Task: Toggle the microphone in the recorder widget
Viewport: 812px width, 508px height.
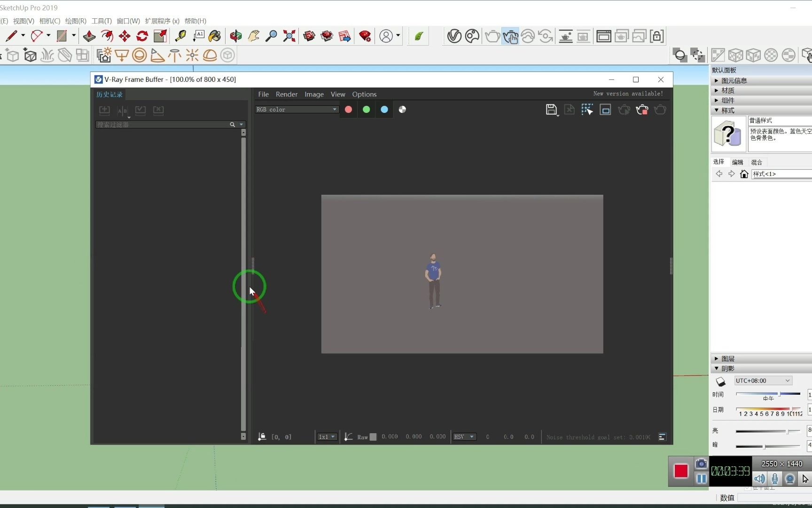Action: (x=775, y=479)
